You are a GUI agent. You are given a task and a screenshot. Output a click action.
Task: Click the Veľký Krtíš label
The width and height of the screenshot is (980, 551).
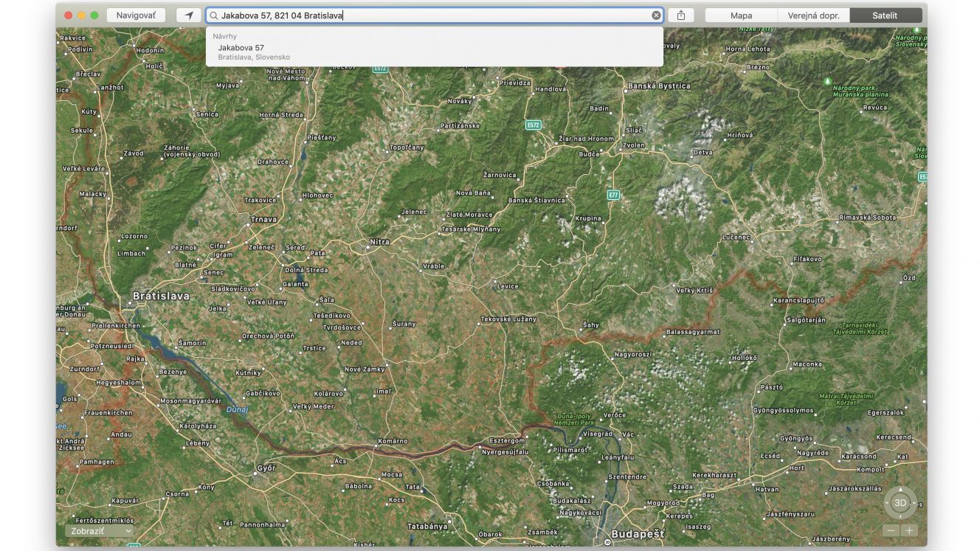click(694, 291)
